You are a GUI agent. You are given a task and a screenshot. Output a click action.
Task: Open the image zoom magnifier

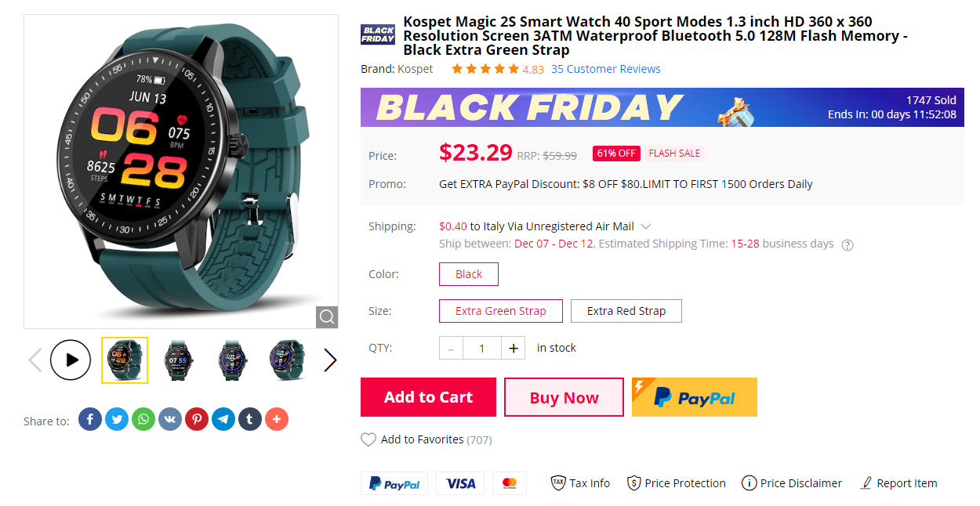[x=327, y=317]
